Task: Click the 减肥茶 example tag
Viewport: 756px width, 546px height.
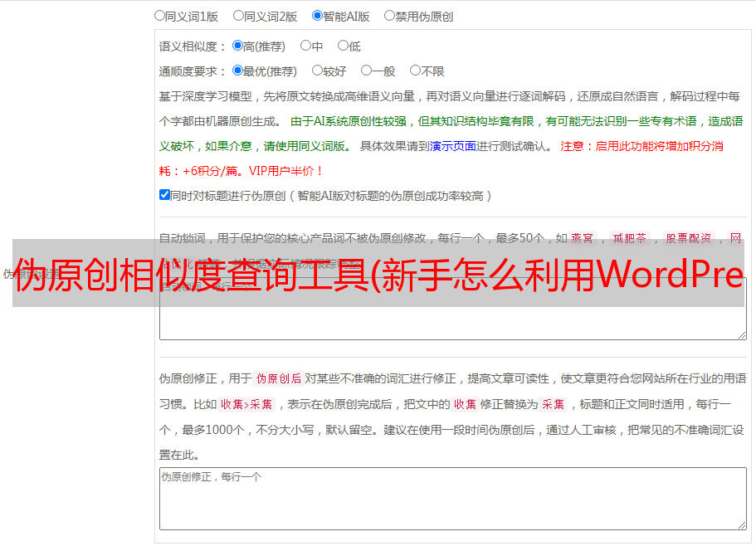Action: pyautogui.click(x=630, y=238)
